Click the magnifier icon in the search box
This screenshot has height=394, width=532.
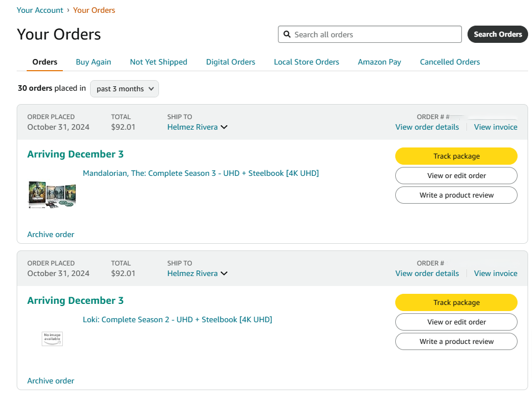(287, 35)
